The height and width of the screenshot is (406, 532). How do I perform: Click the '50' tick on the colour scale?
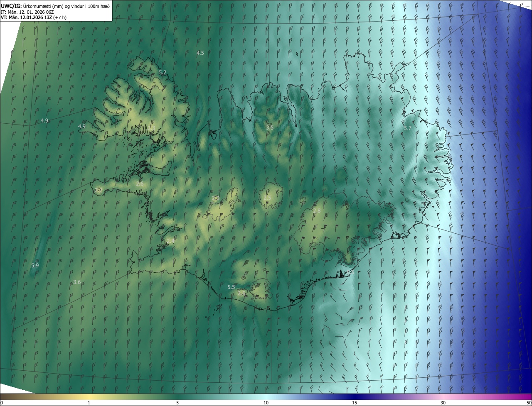(x=529, y=403)
